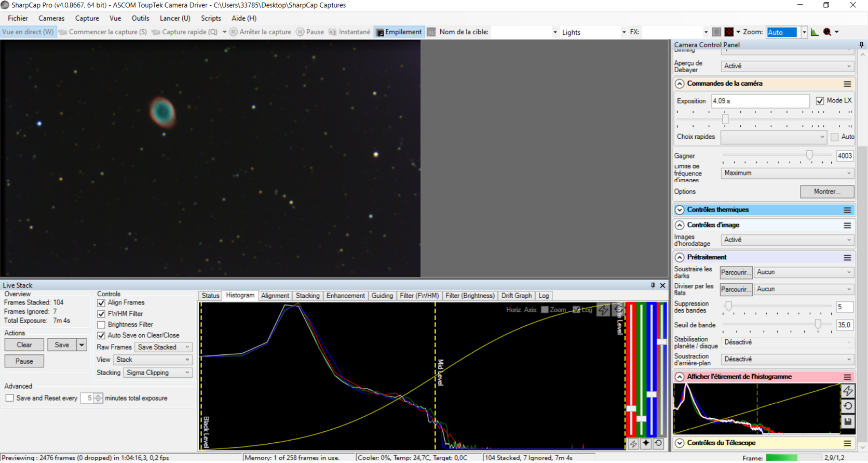Click auto-stretch lightning icon in mini histogram

click(x=848, y=391)
